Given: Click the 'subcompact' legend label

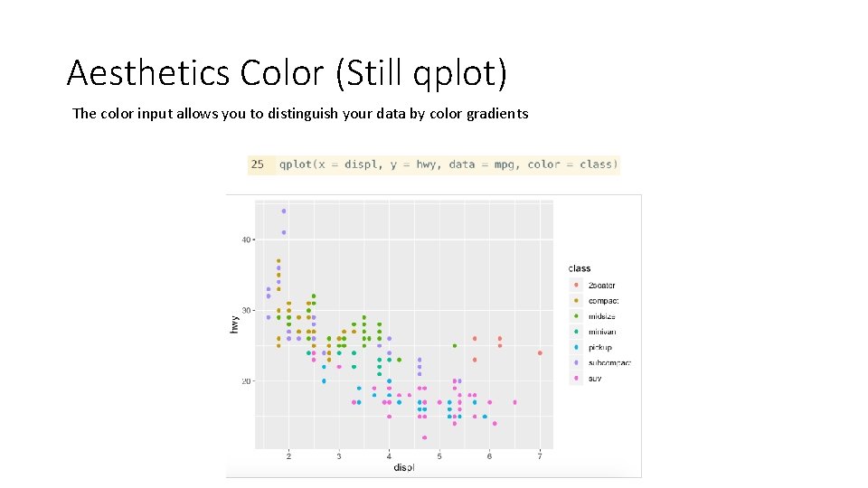Looking at the screenshot, I should point(609,362).
